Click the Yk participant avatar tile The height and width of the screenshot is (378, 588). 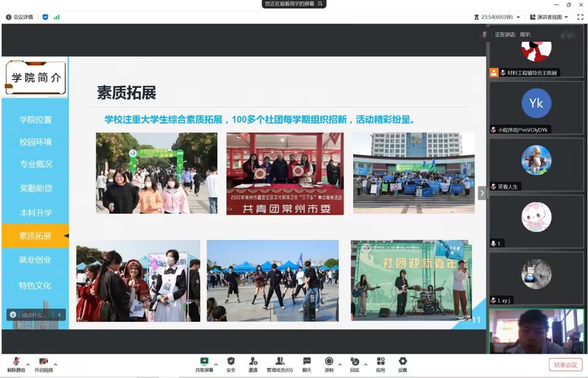(x=536, y=104)
